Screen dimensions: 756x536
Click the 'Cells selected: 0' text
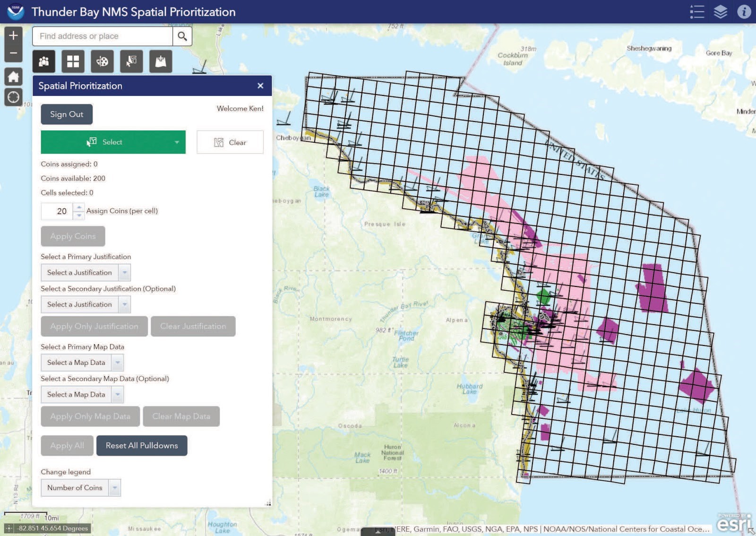click(67, 193)
